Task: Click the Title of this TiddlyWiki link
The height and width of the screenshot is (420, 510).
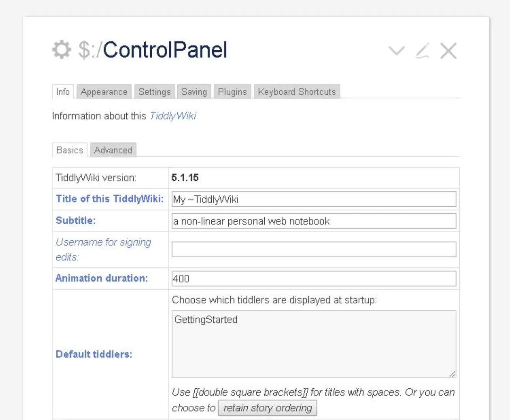Action: click(110, 199)
